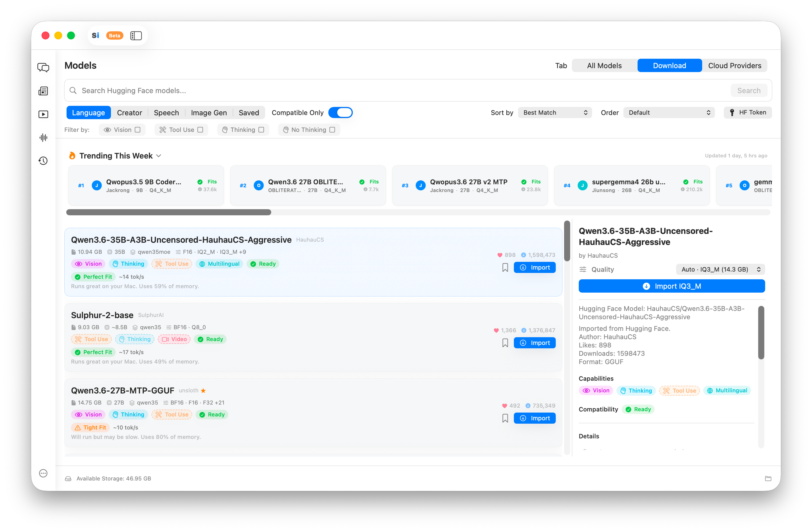
Task: Click the trending cards horizontal scrollbar
Action: point(169,212)
